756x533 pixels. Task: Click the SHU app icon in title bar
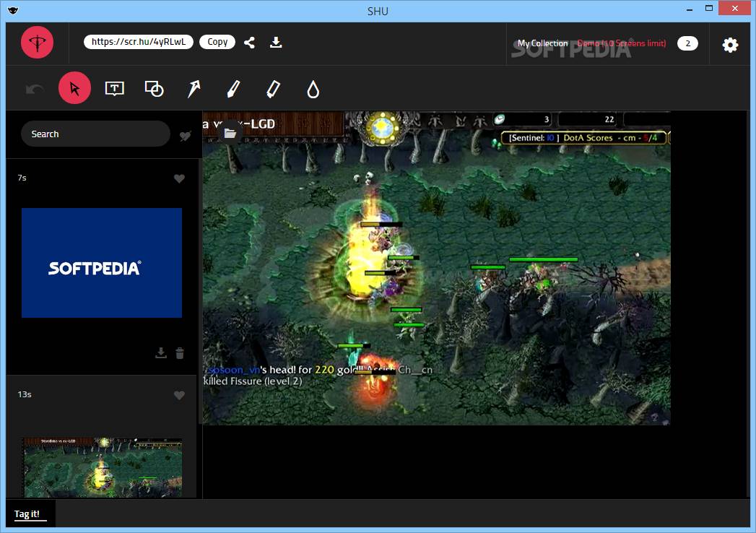point(12,10)
